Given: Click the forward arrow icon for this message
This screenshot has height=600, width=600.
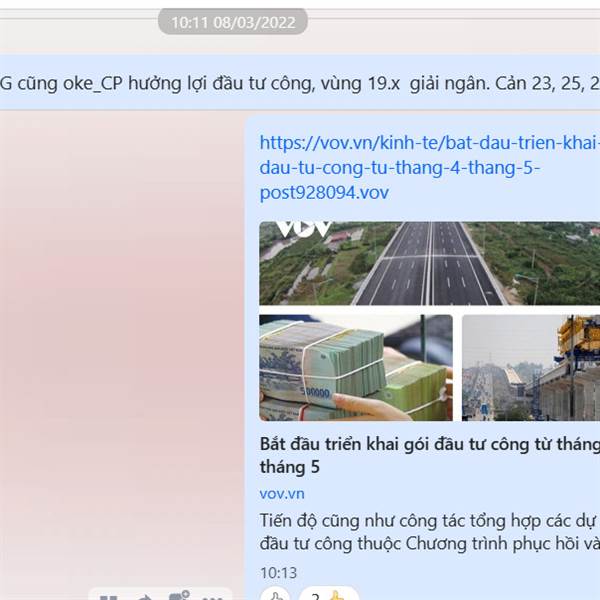Looking at the screenshot, I should pyautogui.click(x=144, y=597).
